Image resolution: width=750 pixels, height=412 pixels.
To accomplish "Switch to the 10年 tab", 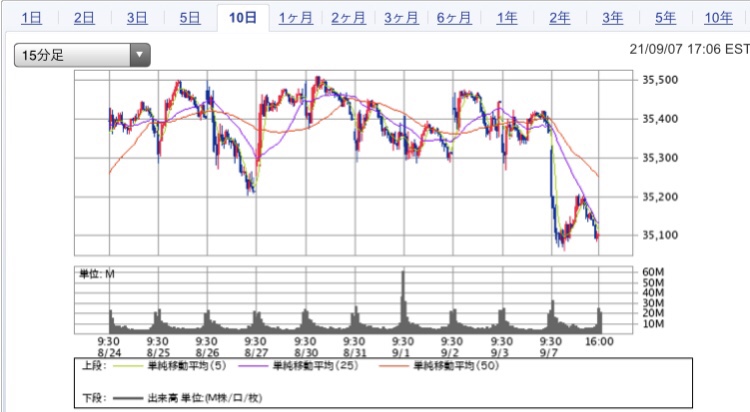I will [x=718, y=18].
